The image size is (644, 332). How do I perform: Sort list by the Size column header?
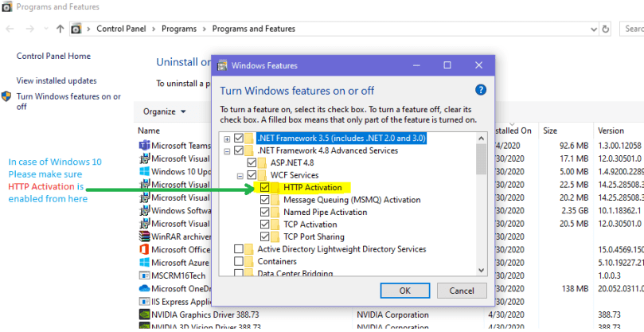click(551, 130)
